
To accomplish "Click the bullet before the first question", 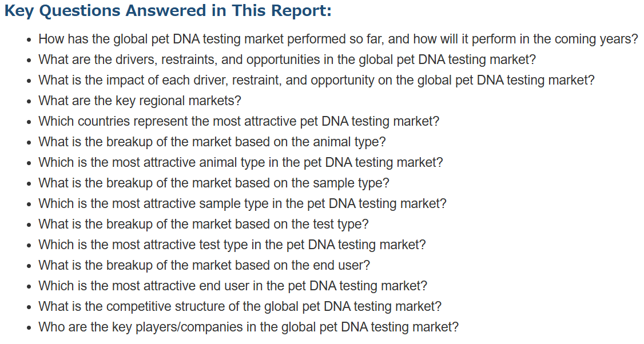I will coord(29,40).
